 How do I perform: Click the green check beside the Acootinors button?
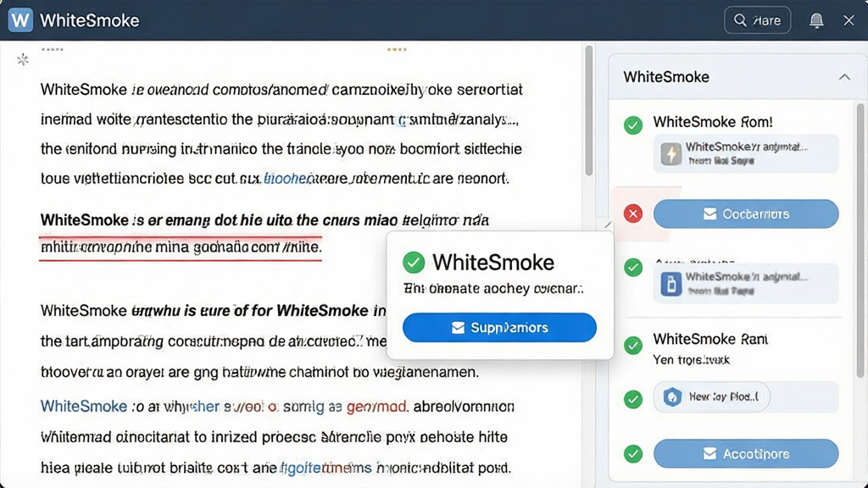point(633,454)
